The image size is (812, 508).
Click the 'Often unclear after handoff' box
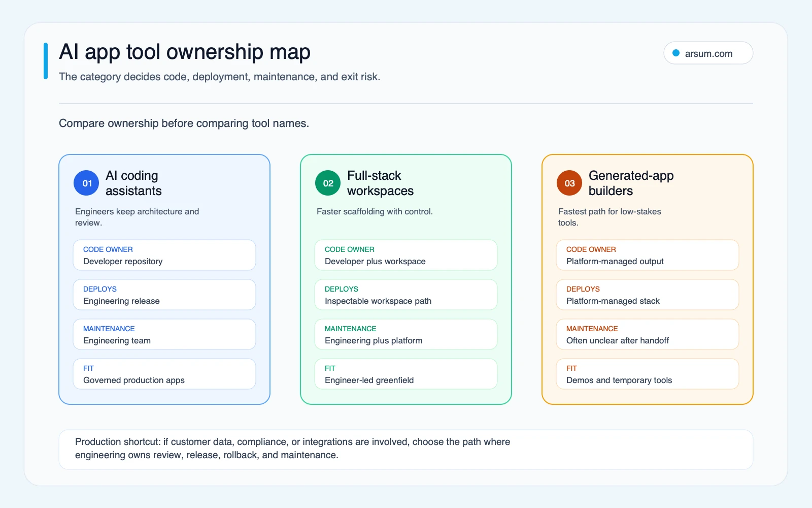648,334
